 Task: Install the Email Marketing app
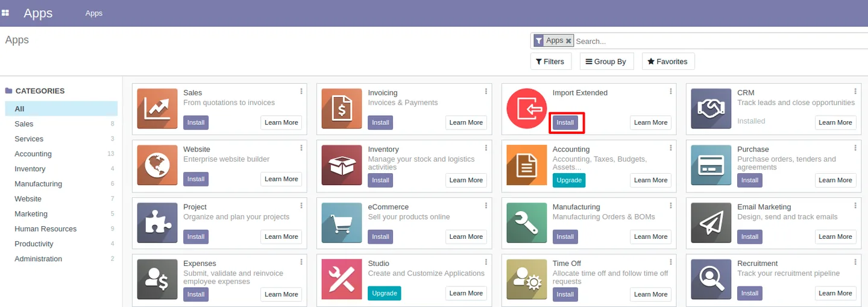tap(750, 236)
